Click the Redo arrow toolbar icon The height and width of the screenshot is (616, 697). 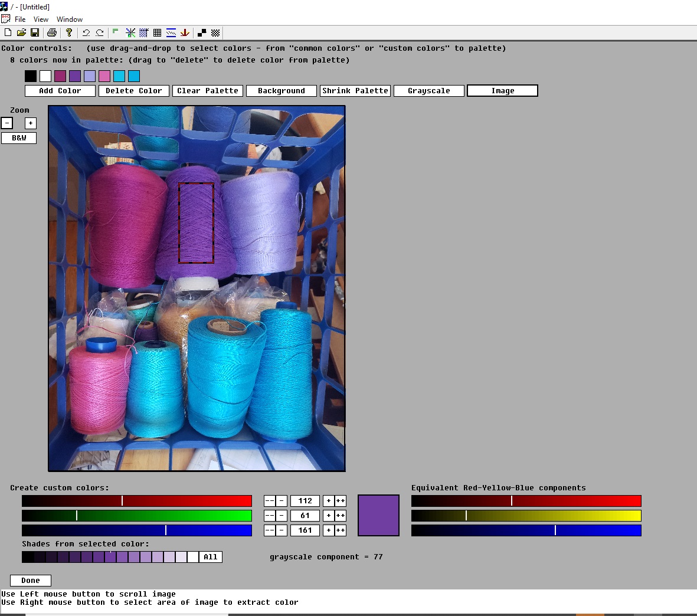click(100, 33)
